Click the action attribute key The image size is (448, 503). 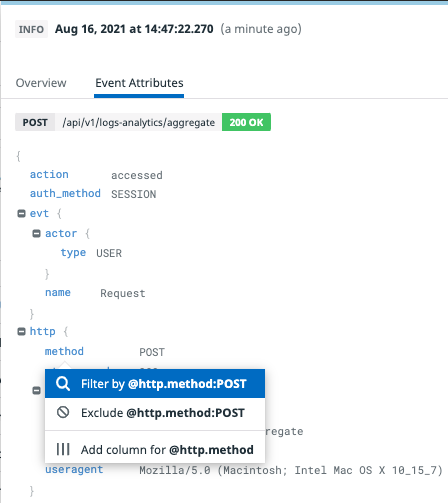point(49,174)
